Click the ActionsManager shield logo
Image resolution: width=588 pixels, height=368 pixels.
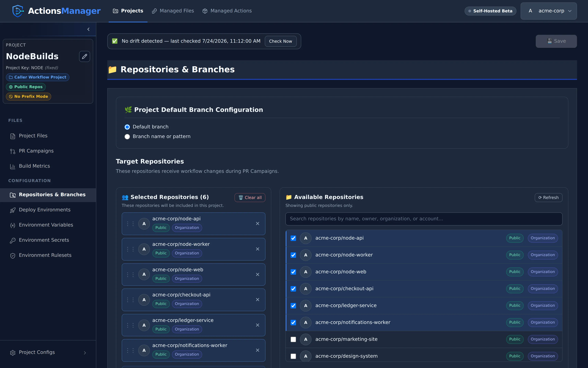pos(18,11)
